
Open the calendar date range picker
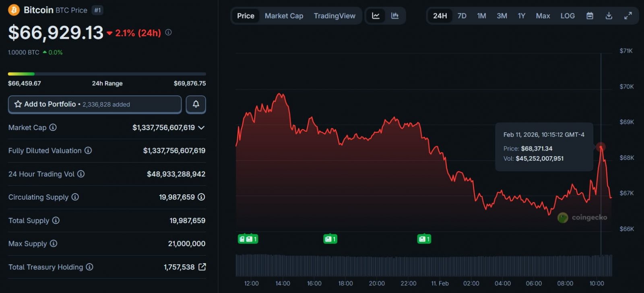pos(590,16)
